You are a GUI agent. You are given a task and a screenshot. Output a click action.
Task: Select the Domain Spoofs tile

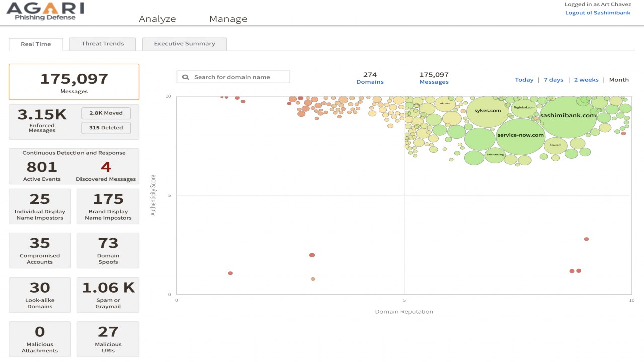(x=108, y=250)
